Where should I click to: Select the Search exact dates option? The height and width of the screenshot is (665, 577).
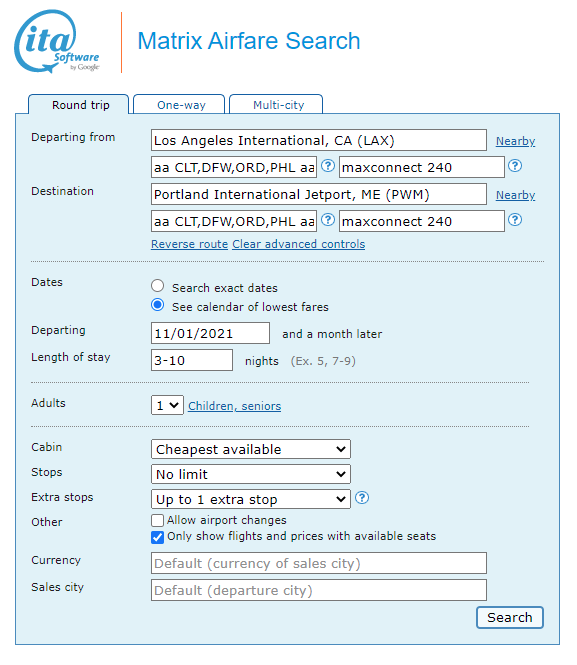(x=158, y=286)
